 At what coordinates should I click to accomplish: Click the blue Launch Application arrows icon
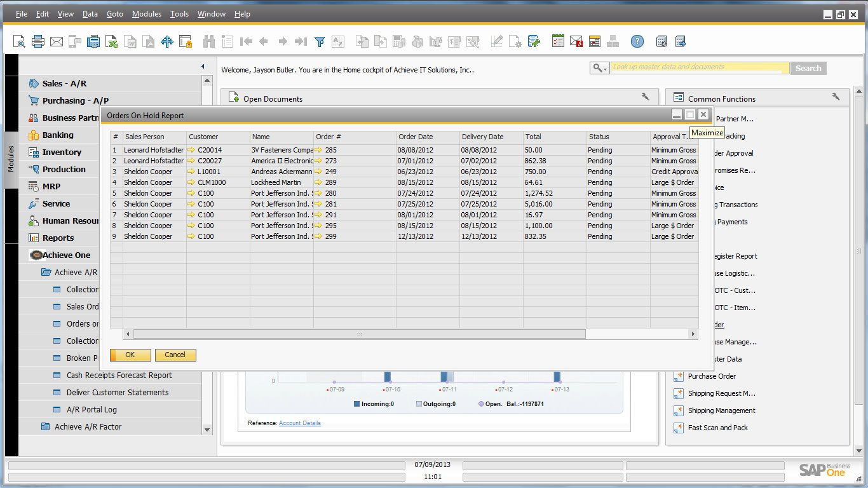pos(167,42)
